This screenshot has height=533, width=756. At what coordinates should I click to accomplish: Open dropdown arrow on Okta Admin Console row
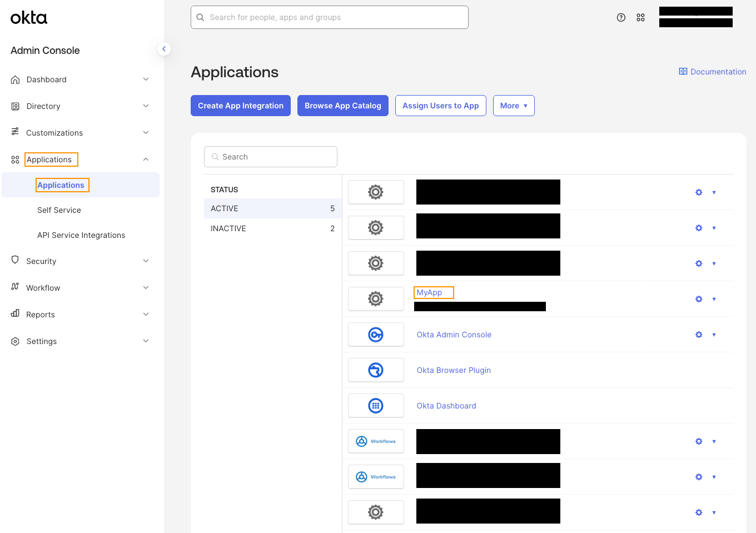(x=714, y=335)
